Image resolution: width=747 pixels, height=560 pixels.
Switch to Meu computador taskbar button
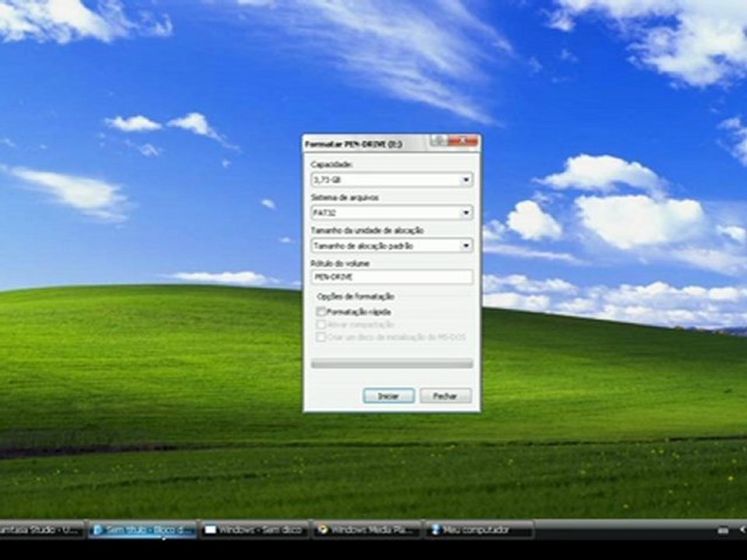coord(479,530)
